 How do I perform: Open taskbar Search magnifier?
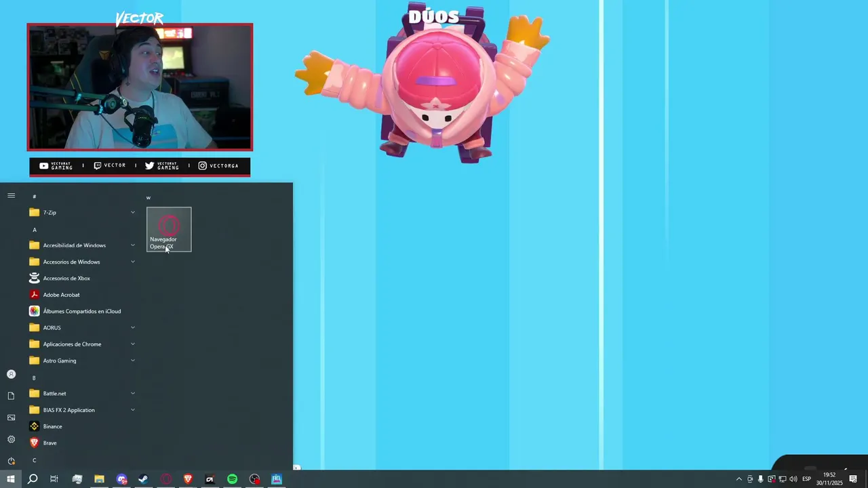pos(33,479)
